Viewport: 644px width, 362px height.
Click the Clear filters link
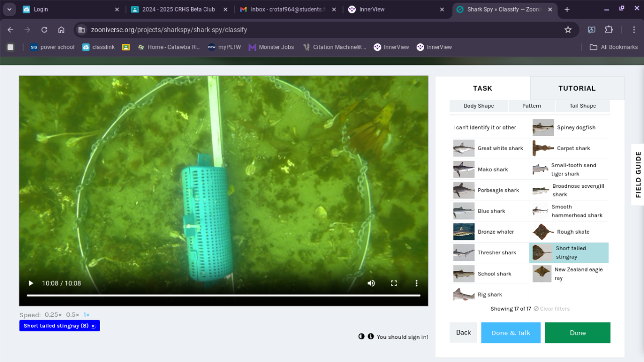552,309
